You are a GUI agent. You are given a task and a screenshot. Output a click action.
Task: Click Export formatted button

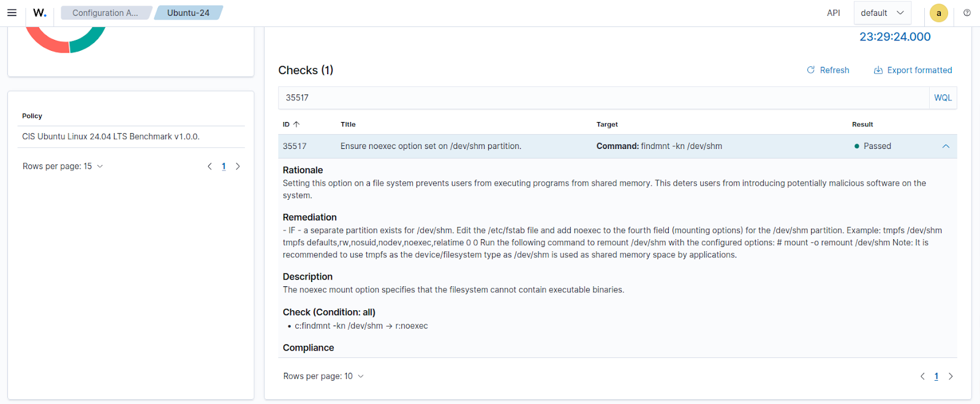pyautogui.click(x=913, y=71)
